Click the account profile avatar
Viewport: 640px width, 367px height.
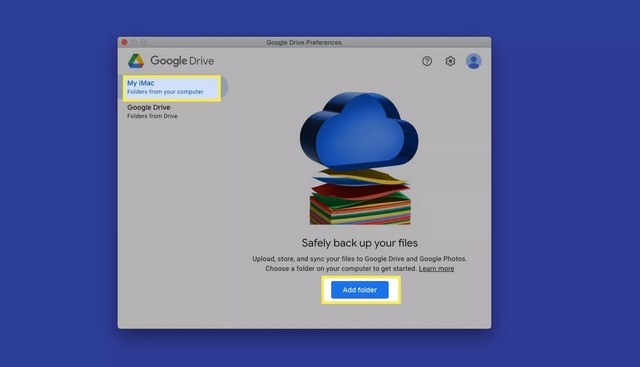pos(473,61)
